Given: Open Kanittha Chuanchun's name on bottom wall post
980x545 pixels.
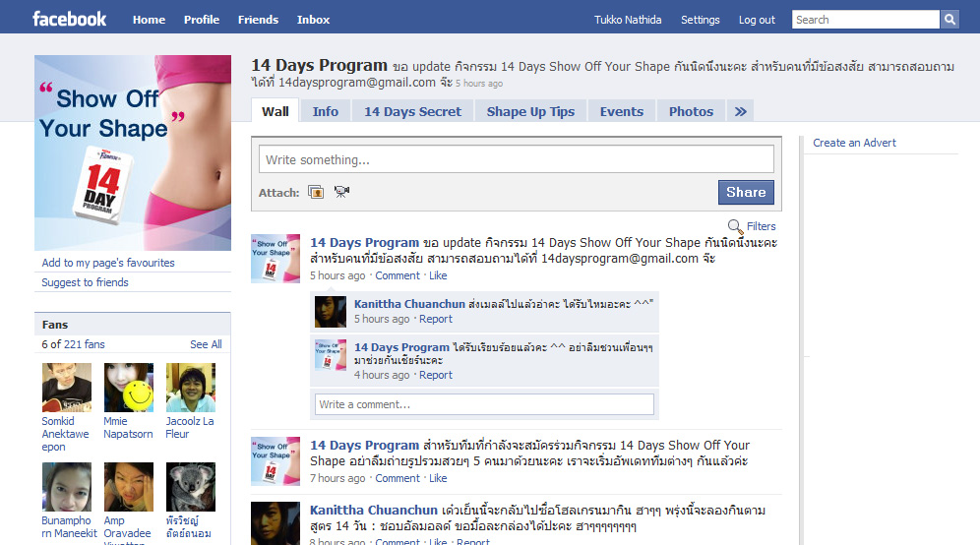Looking at the screenshot, I should tap(374, 510).
